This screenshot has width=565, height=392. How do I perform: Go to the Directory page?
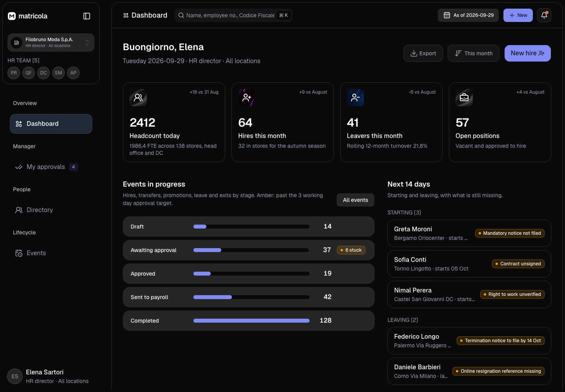[x=51, y=210]
